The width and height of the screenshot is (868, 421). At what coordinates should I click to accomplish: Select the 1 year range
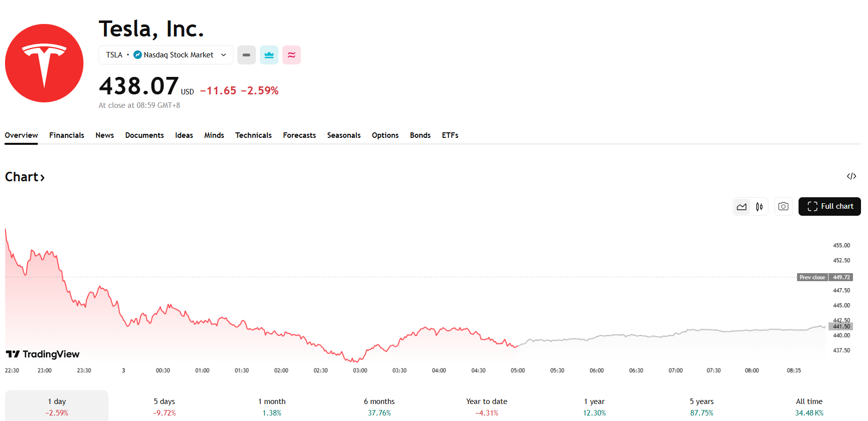click(594, 407)
